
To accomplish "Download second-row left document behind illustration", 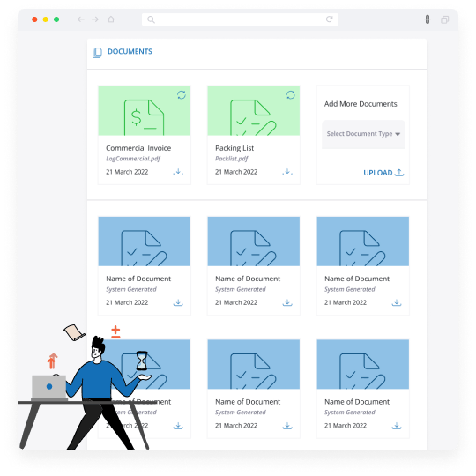I will pyautogui.click(x=178, y=426).
